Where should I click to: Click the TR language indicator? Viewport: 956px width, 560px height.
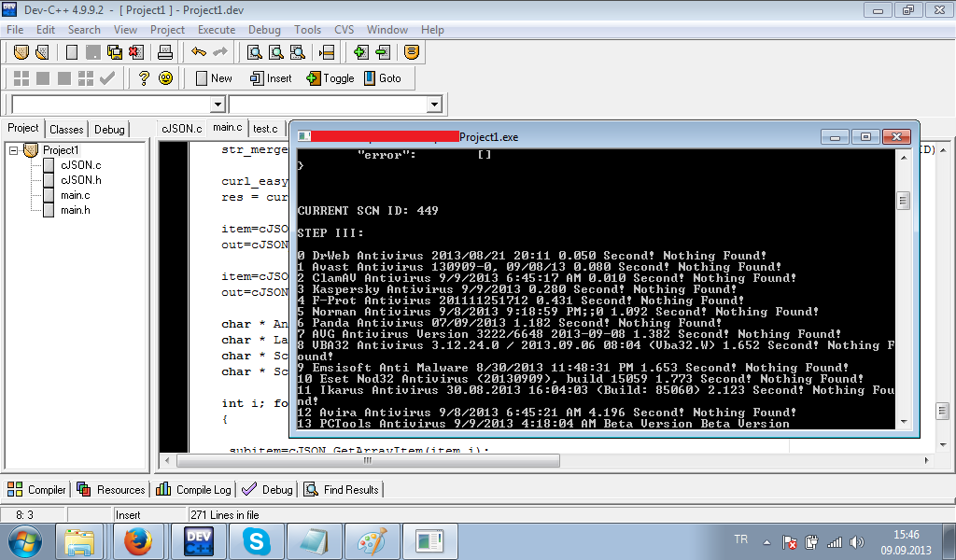(740, 539)
